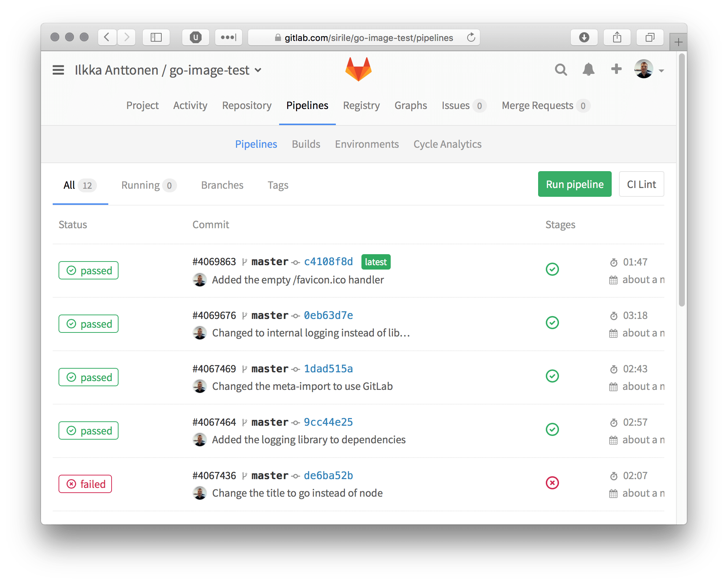Open the browser toolbar overflow menu
This screenshot has height=583, width=728.
tap(229, 37)
